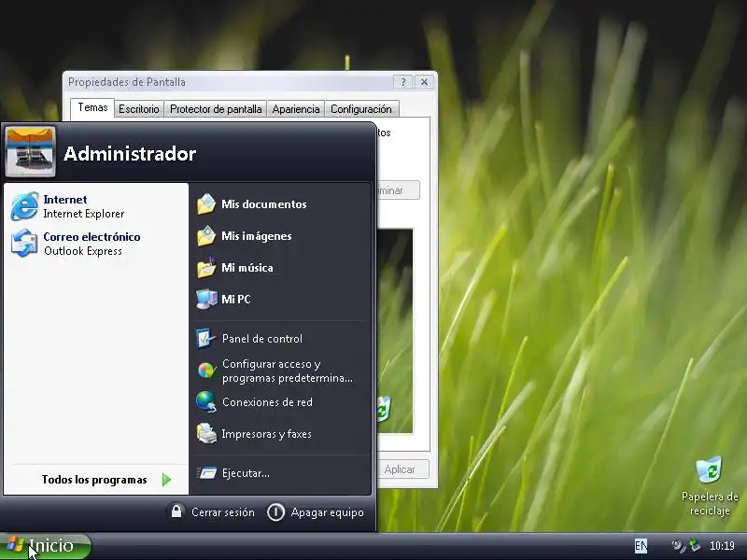Click the help button in Propiedades de Pantalla

pos(403,82)
